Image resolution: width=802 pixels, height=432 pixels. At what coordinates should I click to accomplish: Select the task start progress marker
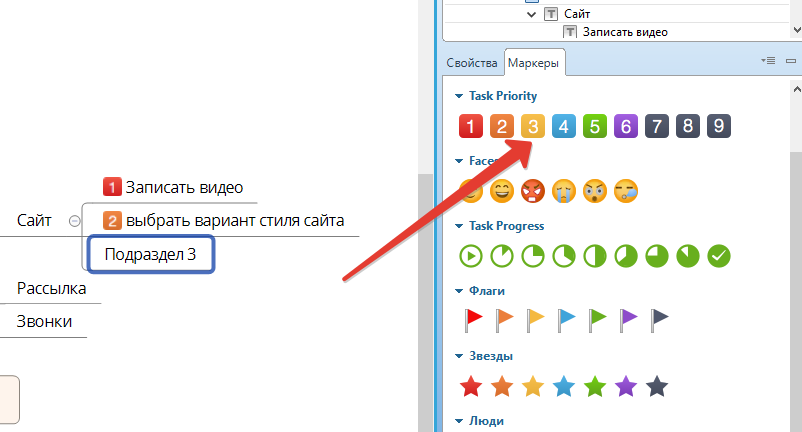[x=471, y=255]
